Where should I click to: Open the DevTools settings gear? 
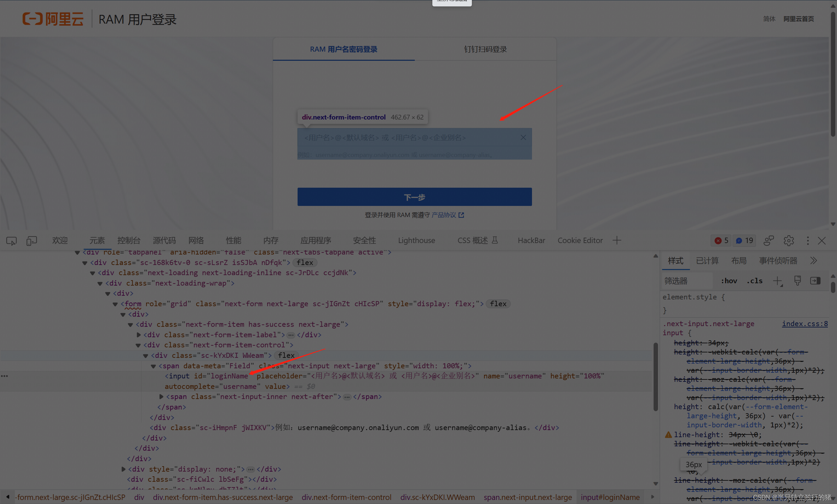pyautogui.click(x=788, y=241)
